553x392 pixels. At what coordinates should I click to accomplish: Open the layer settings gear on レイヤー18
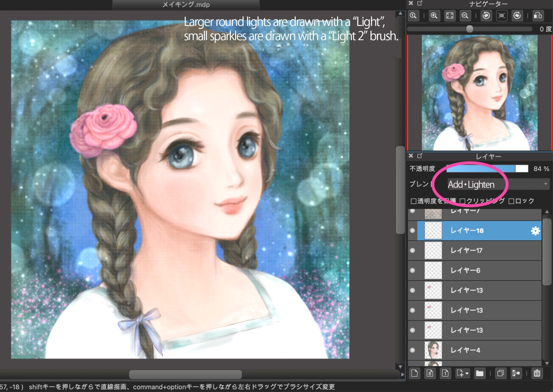pos(535,231)
